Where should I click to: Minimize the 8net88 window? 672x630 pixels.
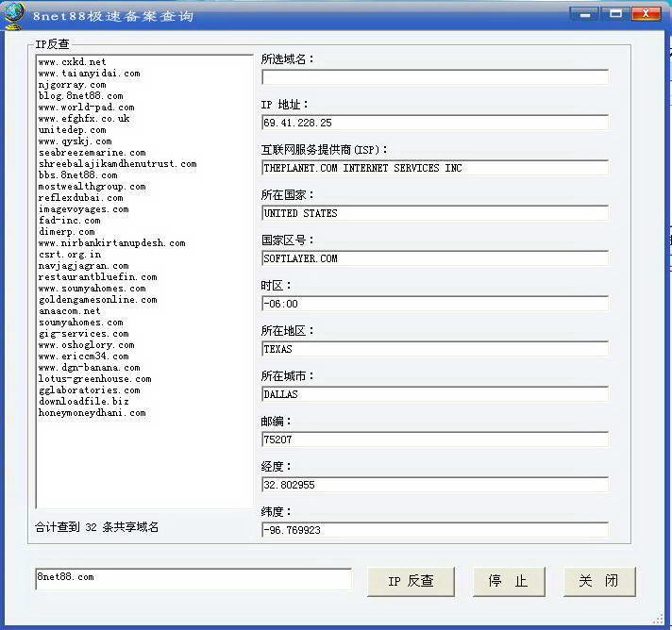pyautogui.click(x=584, y=15)
